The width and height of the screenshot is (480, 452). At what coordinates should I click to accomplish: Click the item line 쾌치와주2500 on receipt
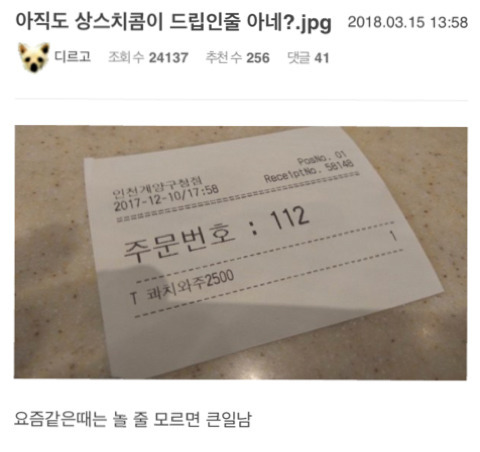[x=190, y=287]
